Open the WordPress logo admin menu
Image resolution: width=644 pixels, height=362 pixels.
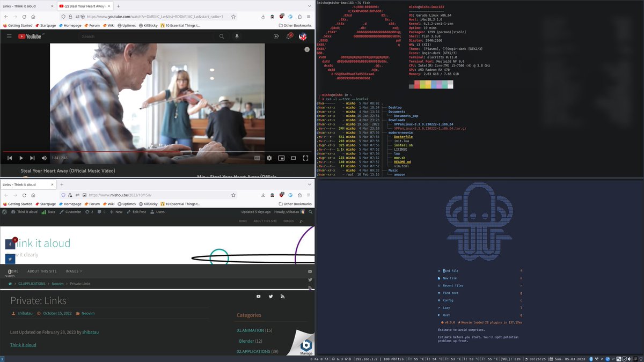pos(4,212)
